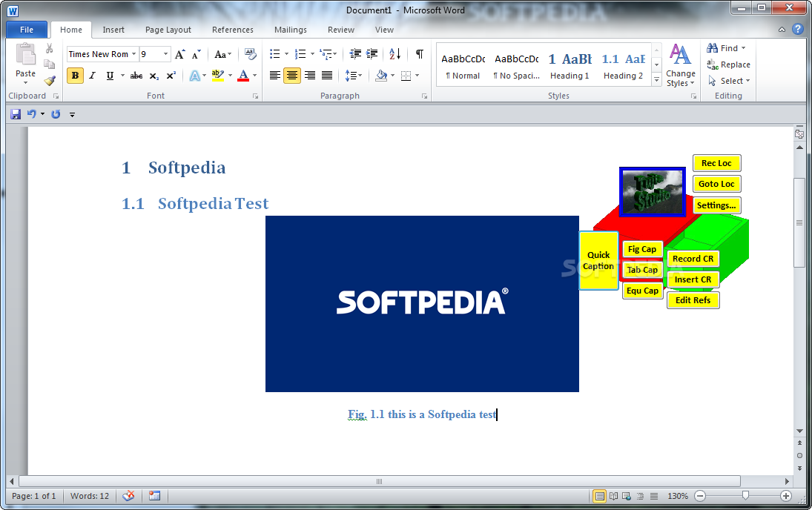
Task: Toggle Underline formatting
Action: 110,76
